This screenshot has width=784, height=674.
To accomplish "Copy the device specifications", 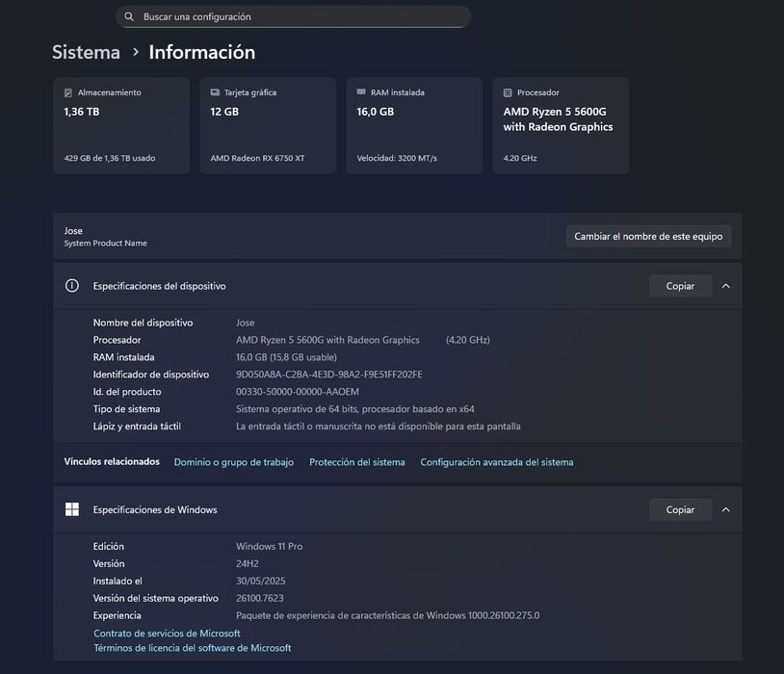I will [x=680, y=286].
